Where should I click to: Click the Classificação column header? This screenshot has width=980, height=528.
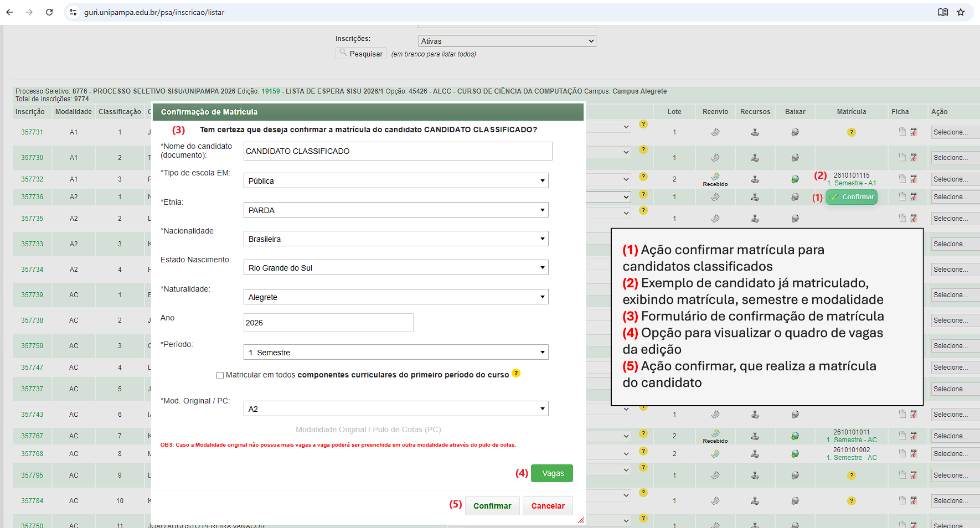coord(120,112)
